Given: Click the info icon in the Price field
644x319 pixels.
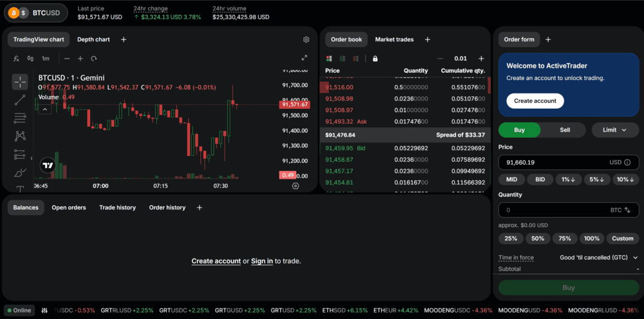Looking at the screenshot, I should click(x=627, y=162).
